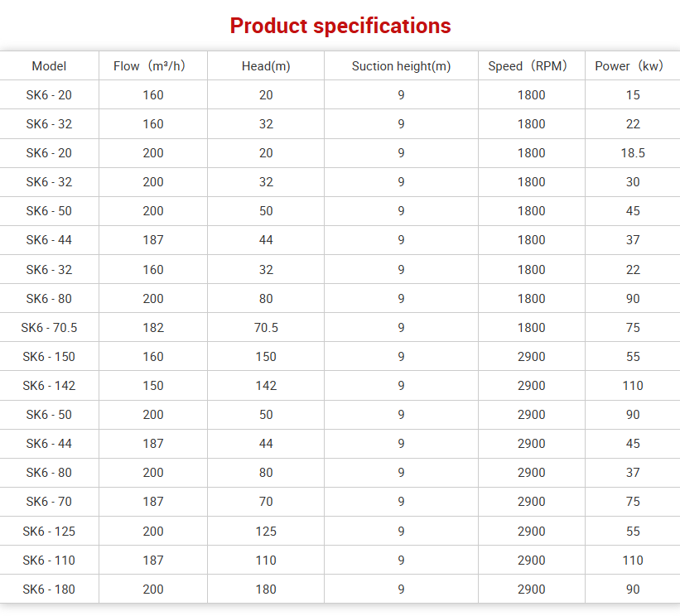Select the Model column header
Screen dimensions: 680x616
click(49, 66)
